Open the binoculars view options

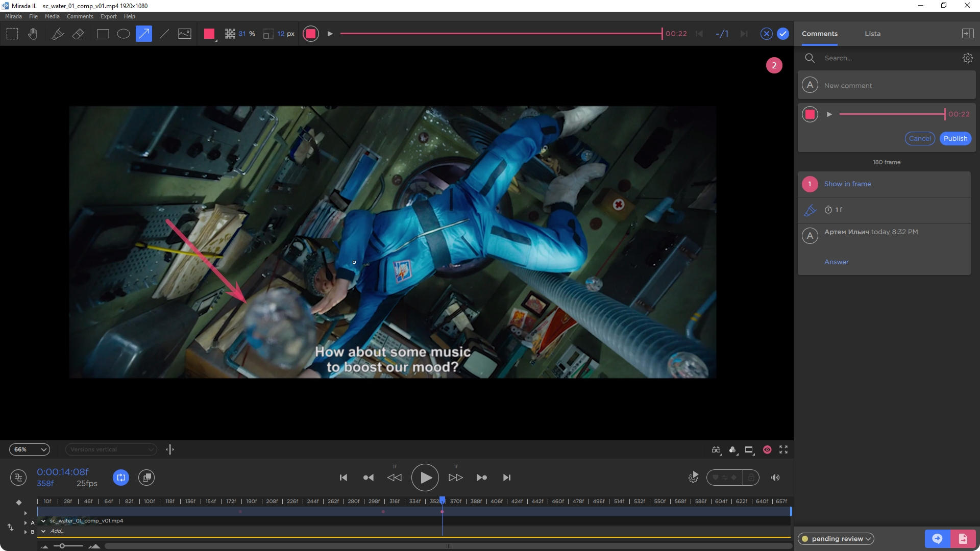point(716,449)
